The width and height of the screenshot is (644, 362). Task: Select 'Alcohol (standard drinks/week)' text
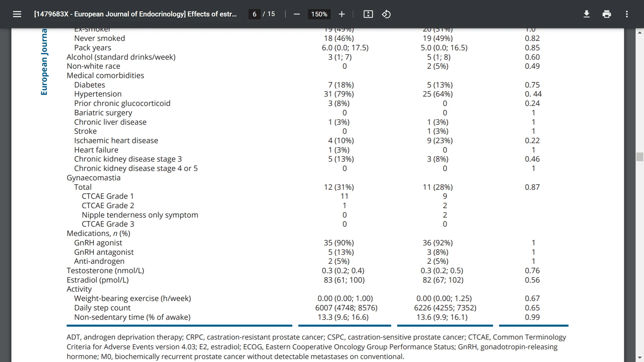click(x=121, y=57)
